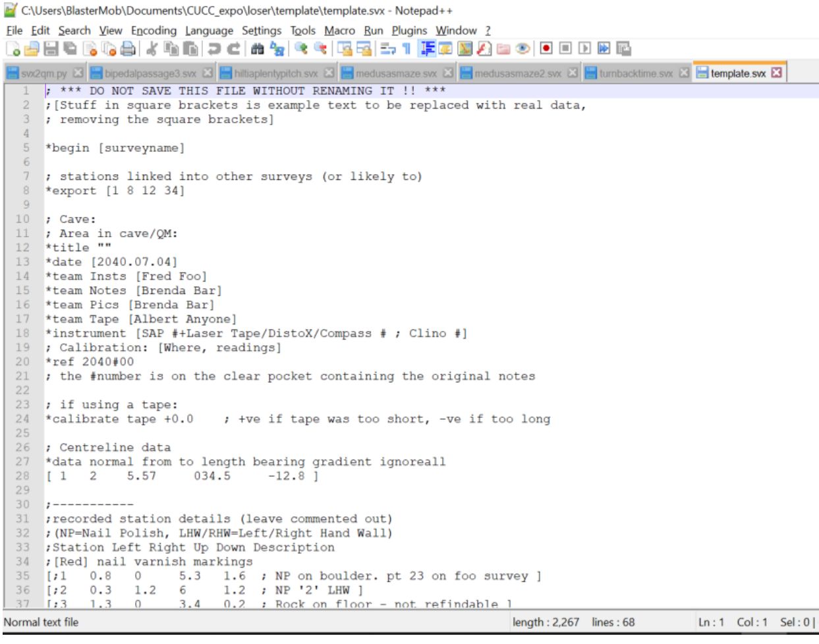
Task: Click the Undo arrow icon
Action: 214,49
